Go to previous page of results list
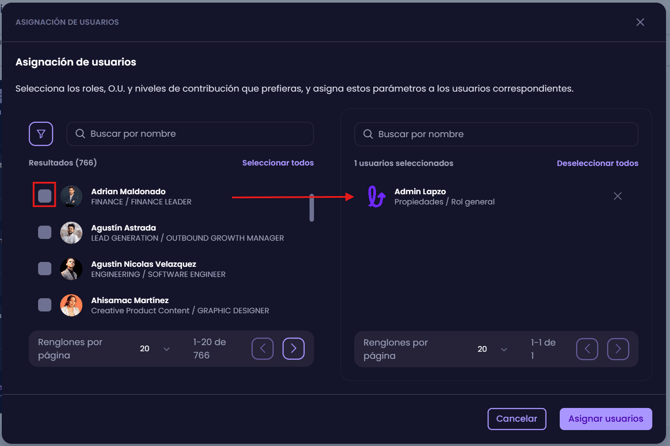Image resolution: width=670 pixels, height=446 pixels. [262, 348]
